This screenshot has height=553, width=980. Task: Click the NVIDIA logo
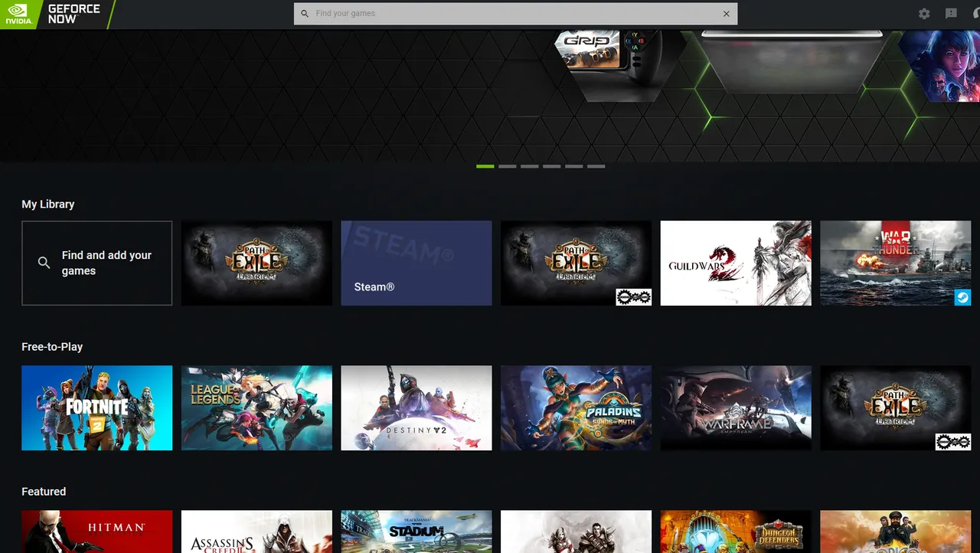(x=18, y=15)
